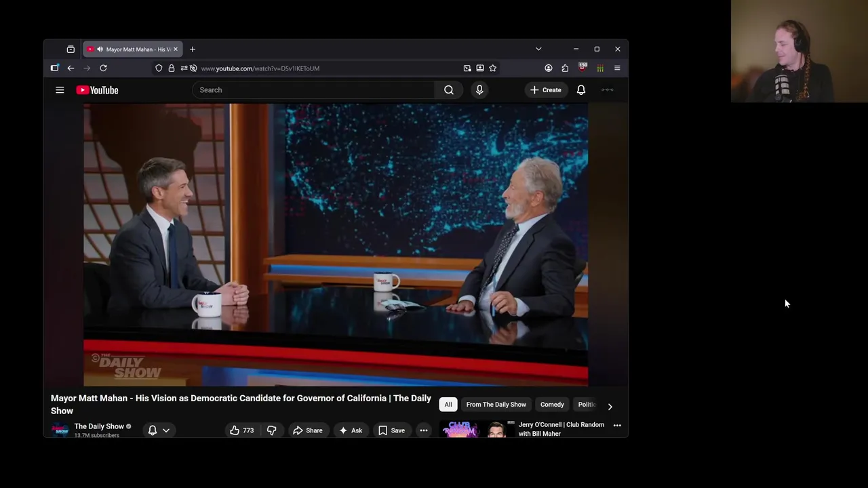Select the All filter chip
This screenshot has height=488, width=868.
[x=448, y=405]
